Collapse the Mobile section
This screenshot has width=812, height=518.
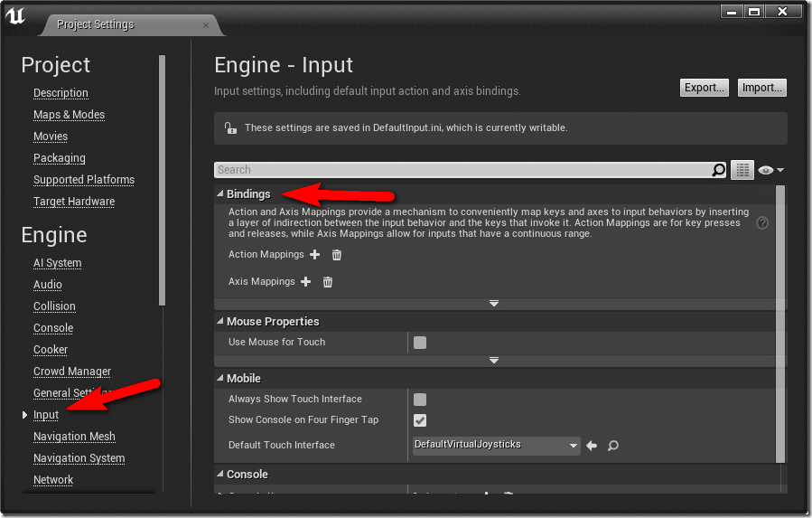(220, 378)
